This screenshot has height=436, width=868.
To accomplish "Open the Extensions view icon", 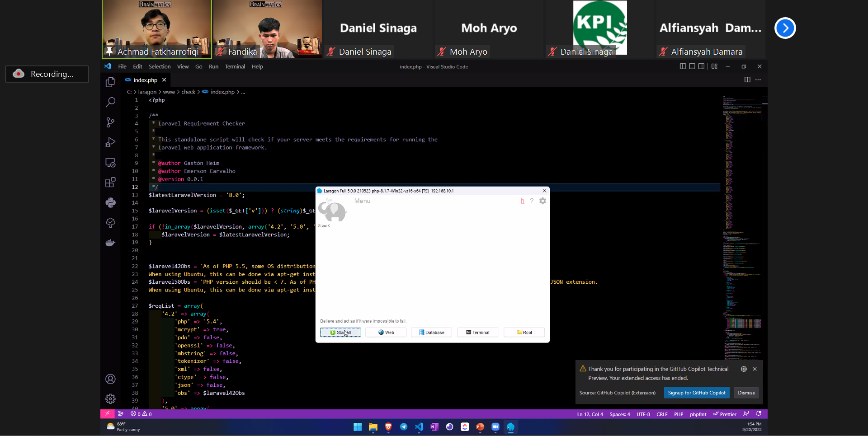I will (110, 183).
